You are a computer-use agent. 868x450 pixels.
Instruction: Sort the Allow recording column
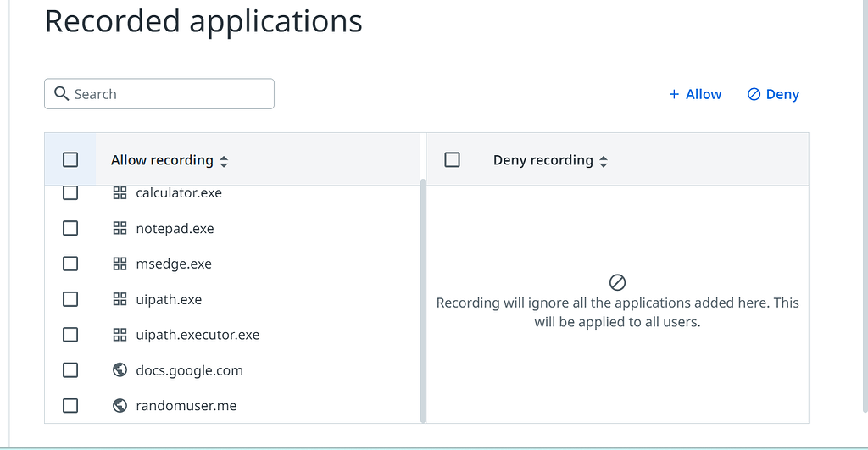[x=224, y=161]
